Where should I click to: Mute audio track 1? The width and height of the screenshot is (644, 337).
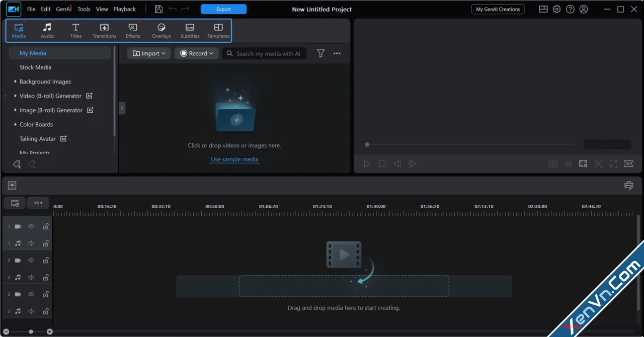click(31, 243)
